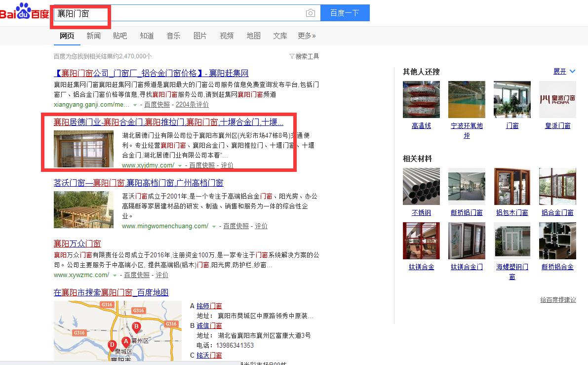Image resolution: width=588 pixels, height=365 pixels.
Task: Click map marker A
Action: [x=126, y=342]
